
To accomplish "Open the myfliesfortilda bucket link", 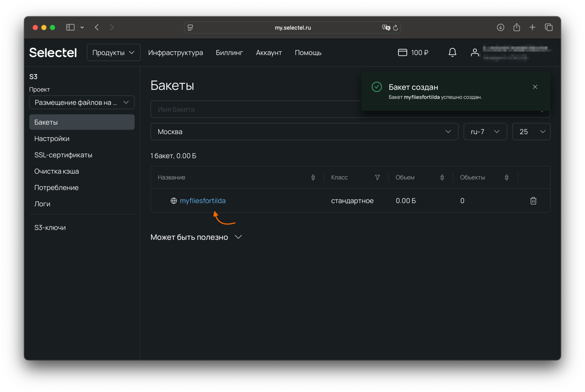I will 203,201.
